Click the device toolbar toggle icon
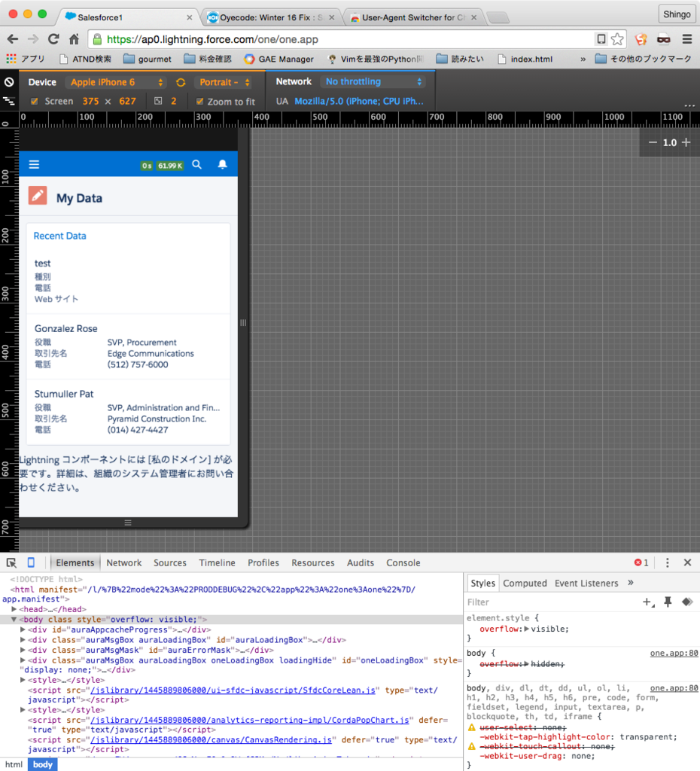Viewport: 700px width, 771px height. coord(31,562)
